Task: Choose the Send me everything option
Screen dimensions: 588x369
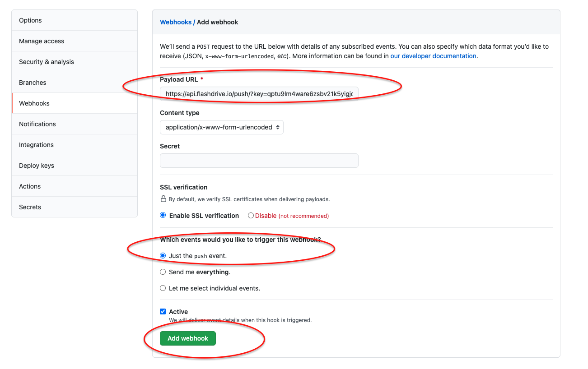Action: [163, 272]
